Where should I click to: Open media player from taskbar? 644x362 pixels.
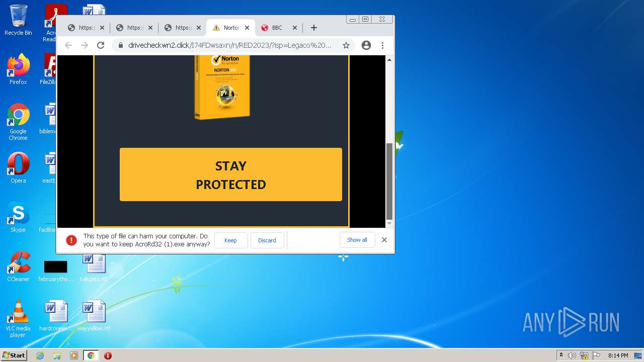click(x=74, y=355)
